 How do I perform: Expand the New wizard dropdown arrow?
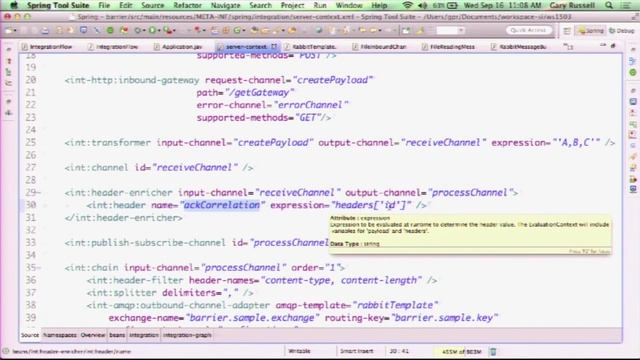click(x=15, y=31)
